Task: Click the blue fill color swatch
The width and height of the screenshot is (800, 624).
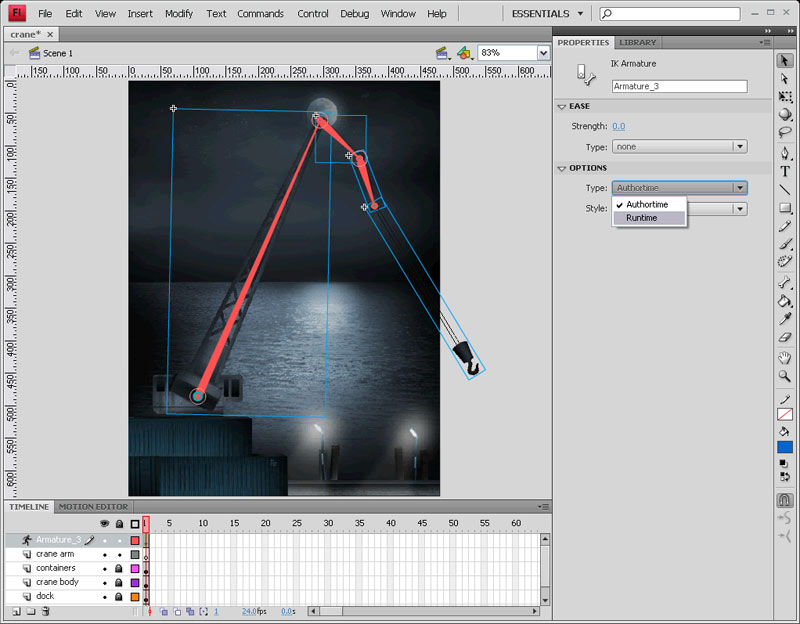Action: pyautogui.click(x=785, y=447)
